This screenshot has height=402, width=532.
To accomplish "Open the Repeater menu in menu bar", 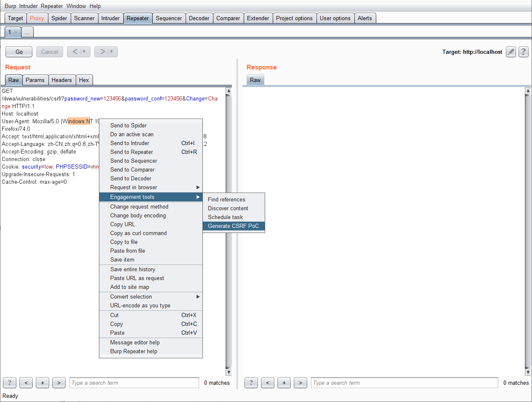I will [x=52, y=6].
